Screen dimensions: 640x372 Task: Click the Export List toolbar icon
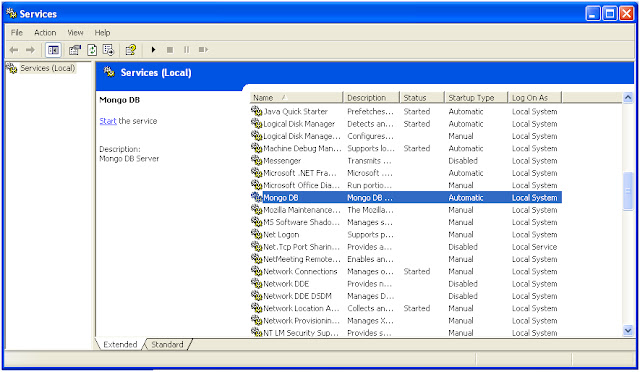coord(109,50)
